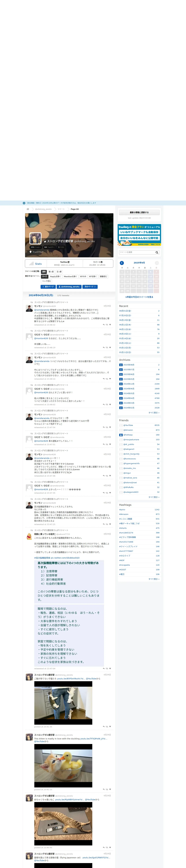This screenshot has height=868, width=186.
Task: Expand すべて表示 under Archives
Action: click(x=154, y=412)
